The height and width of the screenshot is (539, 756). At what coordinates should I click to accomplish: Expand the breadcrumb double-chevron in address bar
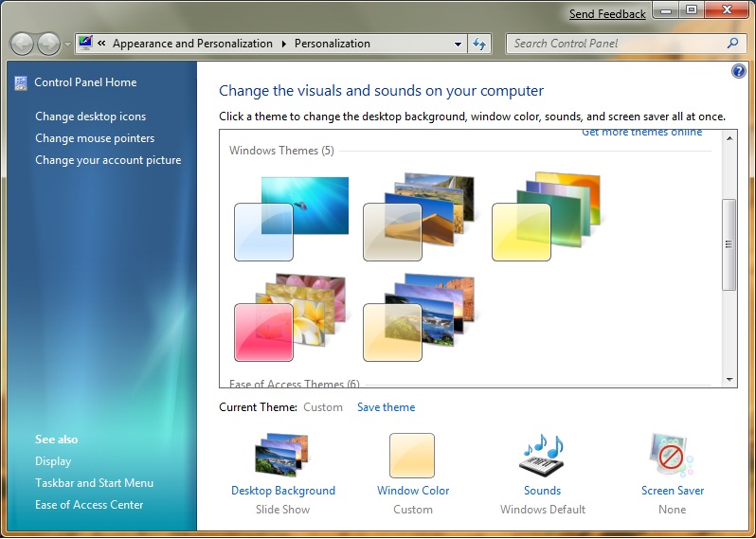pyautogui.click(x=101, y=44)
